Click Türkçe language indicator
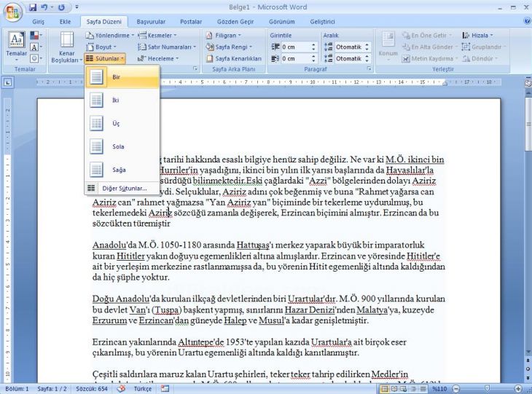 (143, 389)
